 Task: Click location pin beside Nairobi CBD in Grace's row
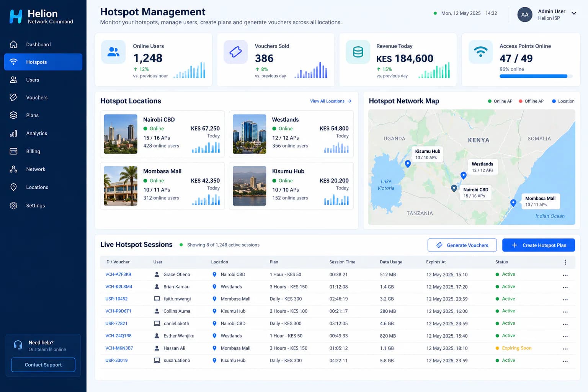pyautogui.click(x=214, y=274)
